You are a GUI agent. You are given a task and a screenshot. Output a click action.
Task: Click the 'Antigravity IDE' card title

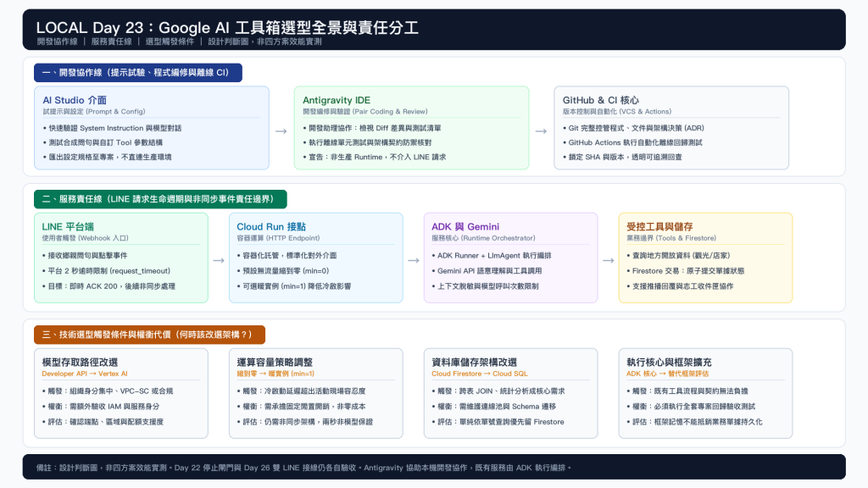click(337, 100)
